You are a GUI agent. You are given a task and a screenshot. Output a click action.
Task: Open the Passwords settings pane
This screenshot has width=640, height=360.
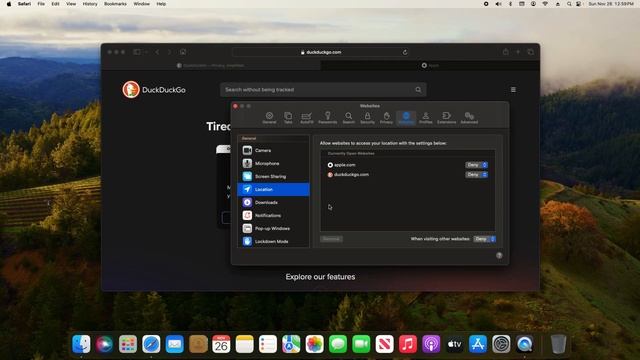click(x=327, y=118)
